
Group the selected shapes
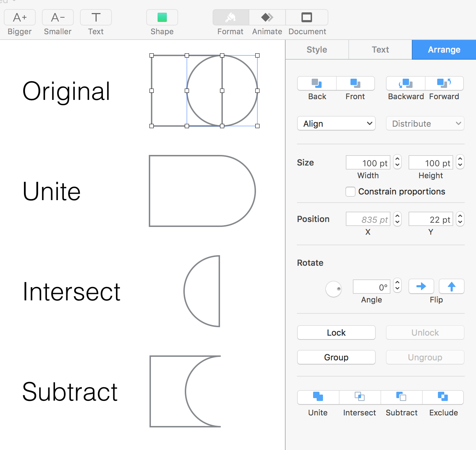336,357
